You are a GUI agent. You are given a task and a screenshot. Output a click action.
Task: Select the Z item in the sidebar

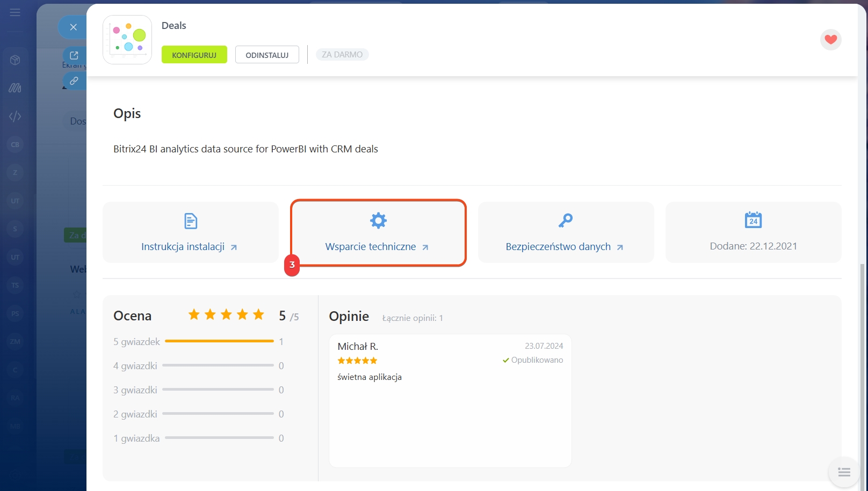(x=15, y=173)
